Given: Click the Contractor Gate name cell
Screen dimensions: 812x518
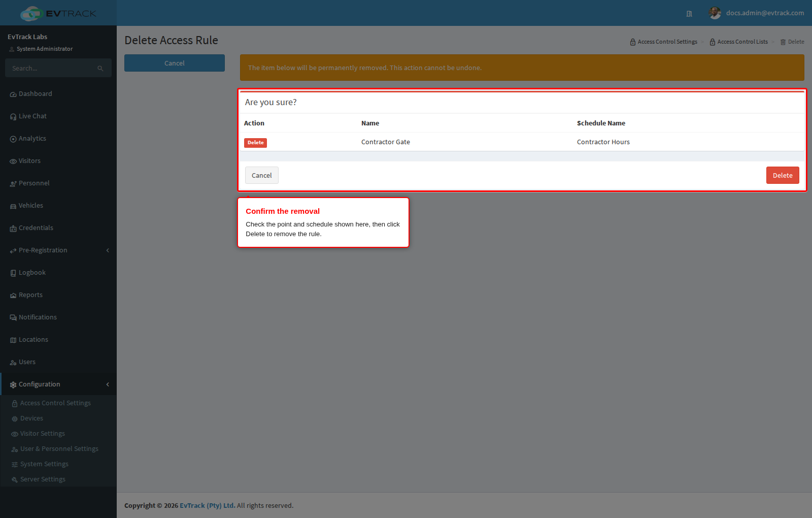Looking at the screenshot, I should (x=386, y=142).
